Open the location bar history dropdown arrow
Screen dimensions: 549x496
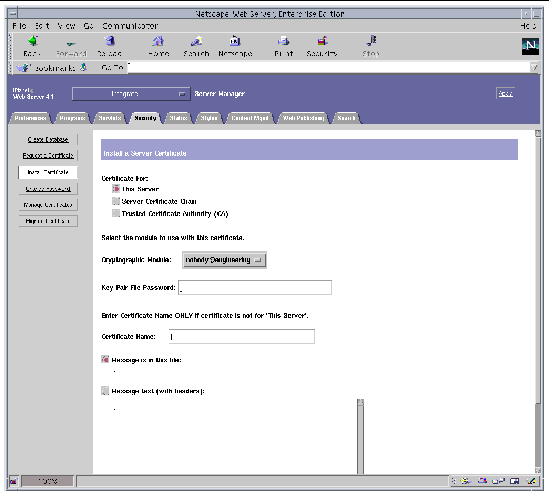(x=534, y=68)
